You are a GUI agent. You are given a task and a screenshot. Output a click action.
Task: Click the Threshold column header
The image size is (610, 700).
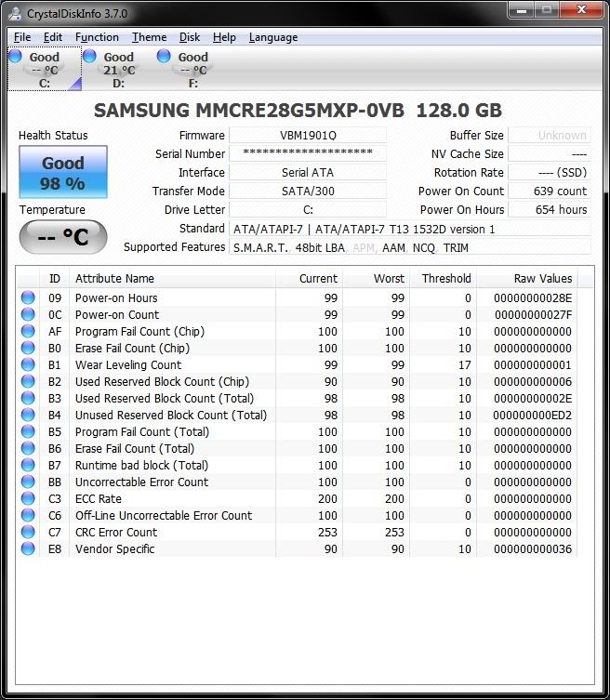443,279
